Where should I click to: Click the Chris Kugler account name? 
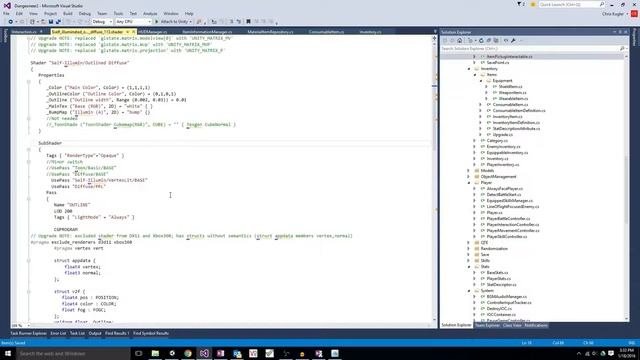coord(613,14)
